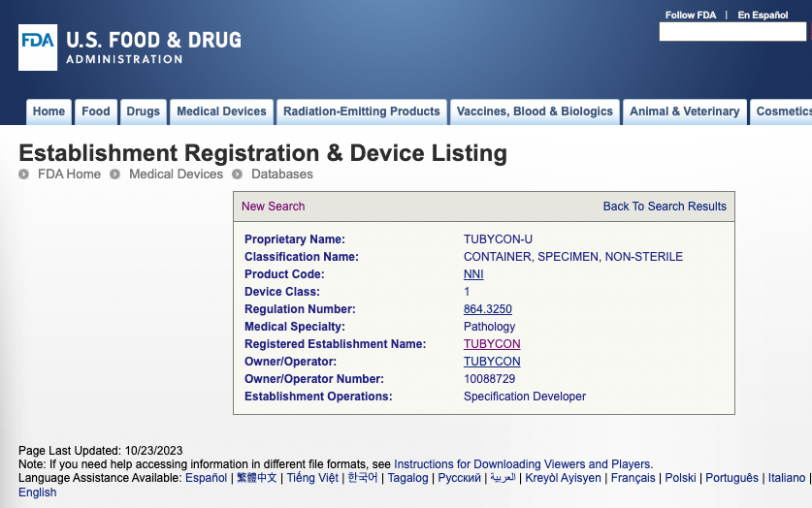
Task: Open the Food tab
Action: 96,111
